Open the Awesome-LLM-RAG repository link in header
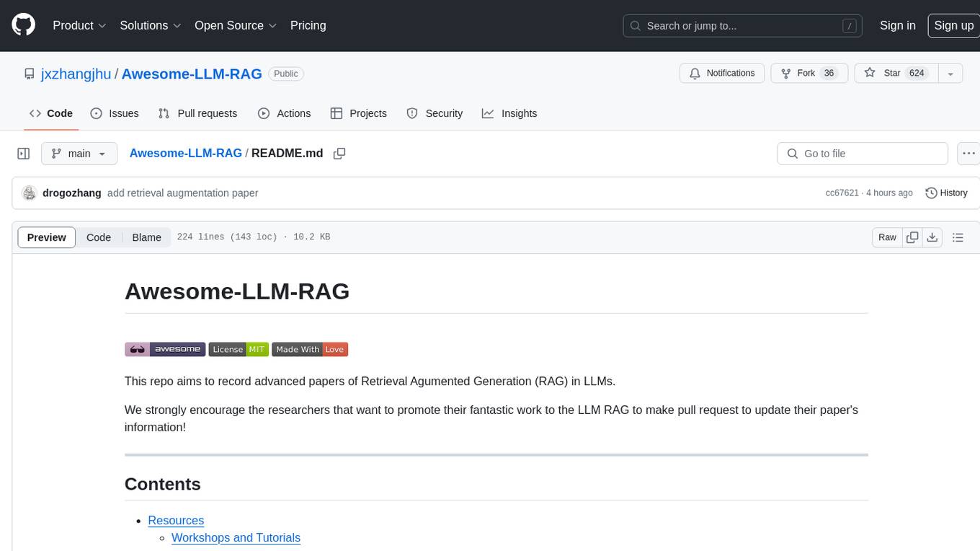Screen dimensions: 980x551 tap(192, 74)
